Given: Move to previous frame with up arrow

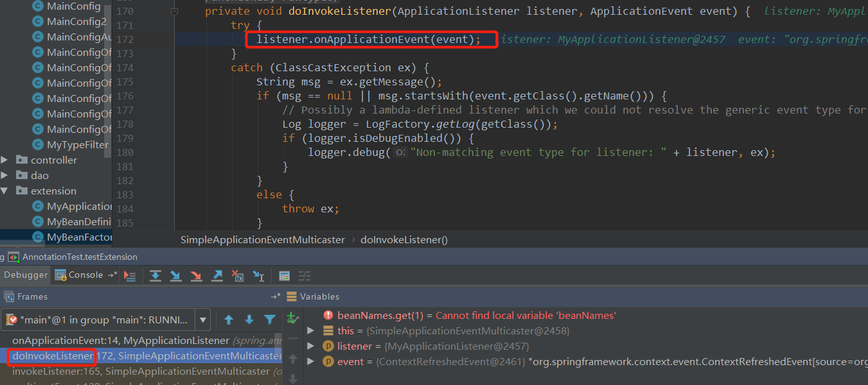Looking at the screenshot, I should (229, 319).
